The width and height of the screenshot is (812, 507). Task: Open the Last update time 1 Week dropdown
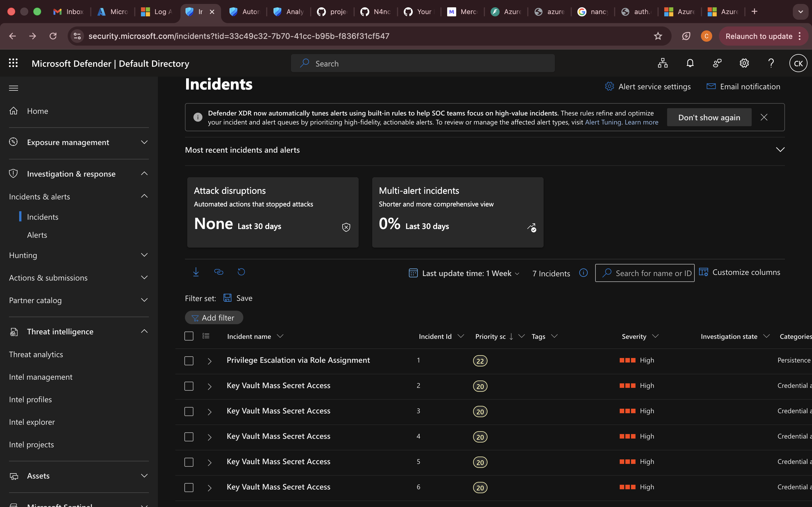464,273
